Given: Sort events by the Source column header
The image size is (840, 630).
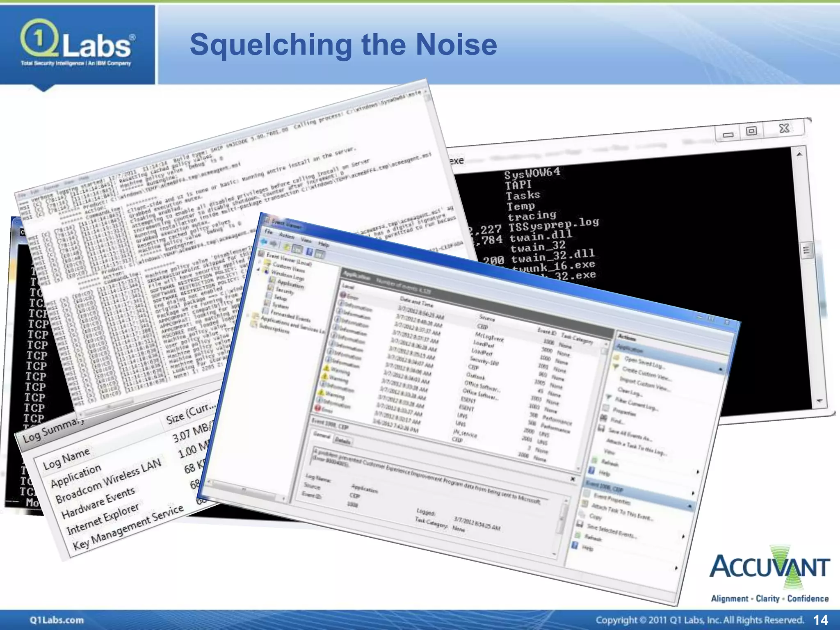Looking at the screenshot, I should [487, 318].
